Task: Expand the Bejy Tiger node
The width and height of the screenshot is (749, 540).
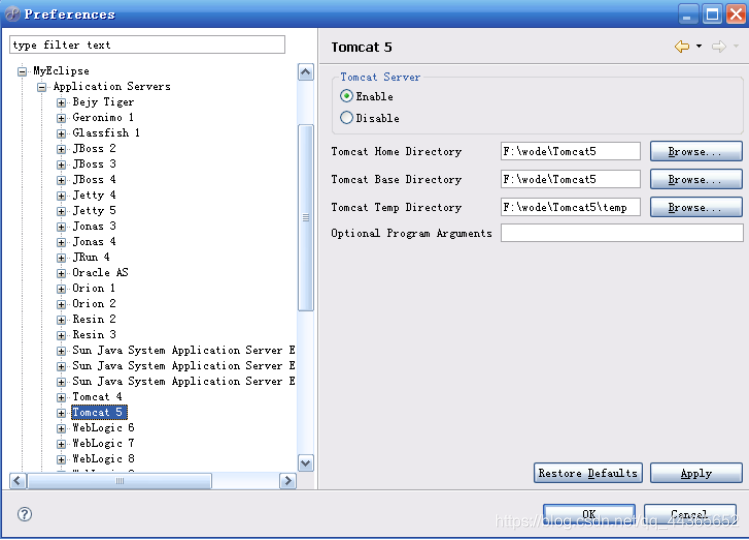Action: (61, 103)
